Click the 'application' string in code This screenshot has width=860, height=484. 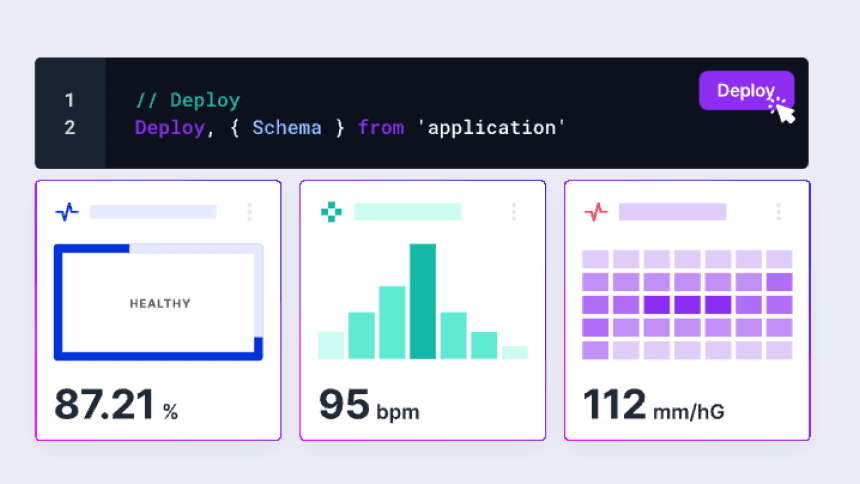pyautogui.click(x=491, y=128)
